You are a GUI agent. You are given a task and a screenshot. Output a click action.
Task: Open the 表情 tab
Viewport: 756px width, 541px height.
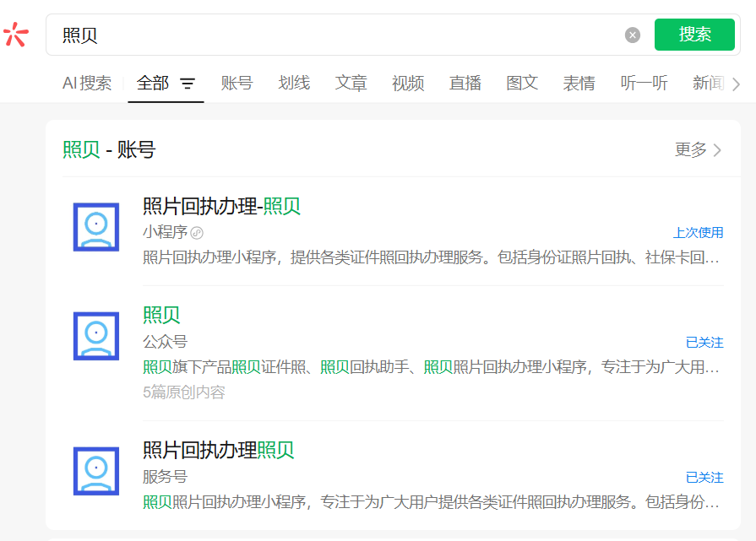click(579, 83)
